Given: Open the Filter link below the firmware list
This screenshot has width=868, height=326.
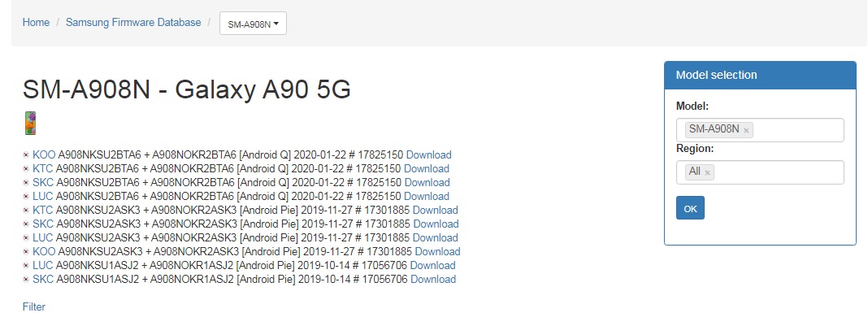Looking at the screenshot, I should click(x=34, y=306).
